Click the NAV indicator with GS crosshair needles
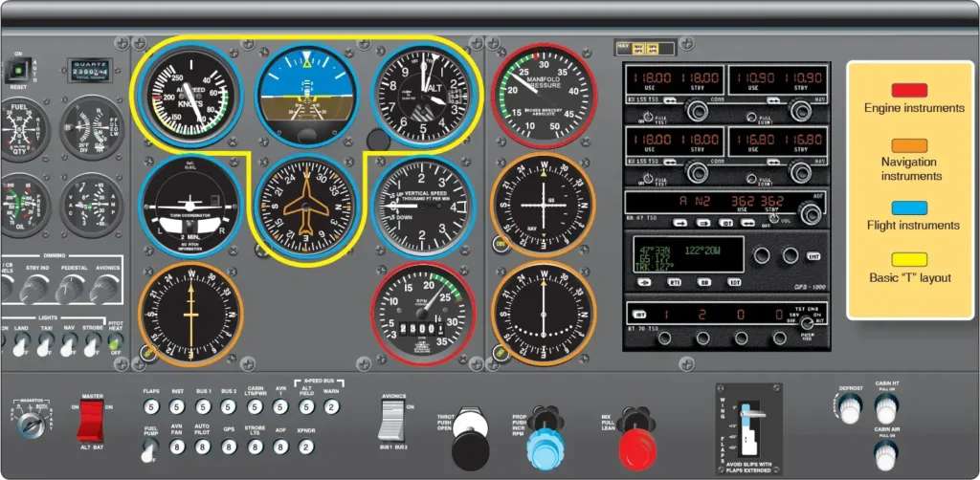This screenshot has height=480, width=980. point(544,205)
